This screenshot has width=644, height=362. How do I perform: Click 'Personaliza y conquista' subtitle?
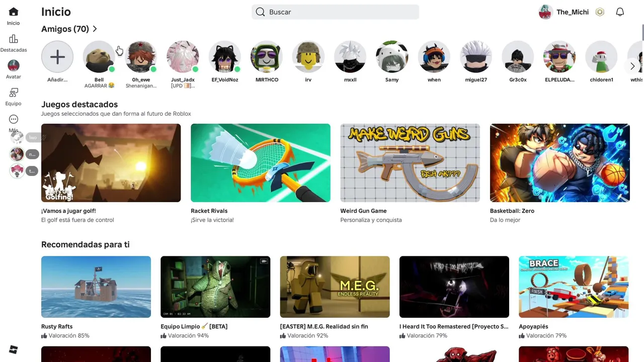tap(371, 220)
